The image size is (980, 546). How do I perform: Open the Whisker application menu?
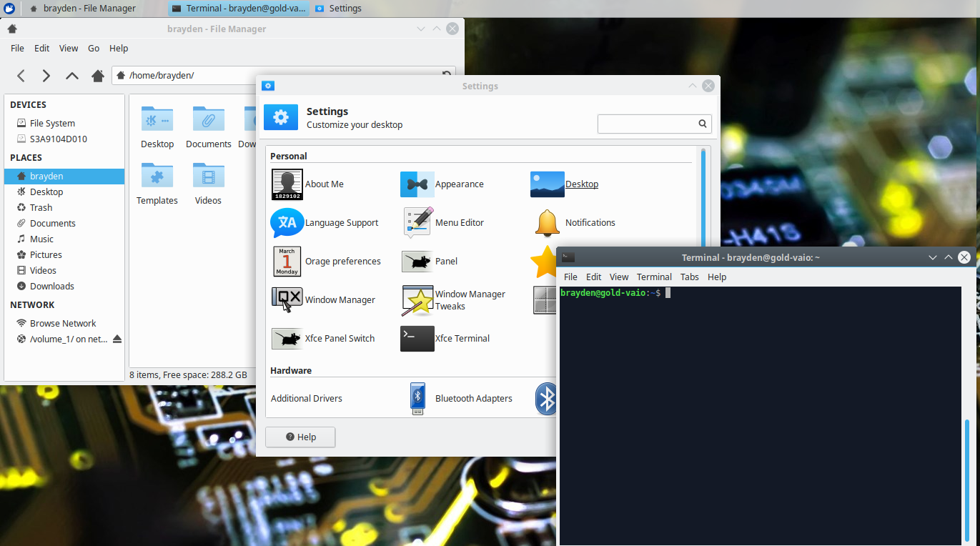pos(9,9)
